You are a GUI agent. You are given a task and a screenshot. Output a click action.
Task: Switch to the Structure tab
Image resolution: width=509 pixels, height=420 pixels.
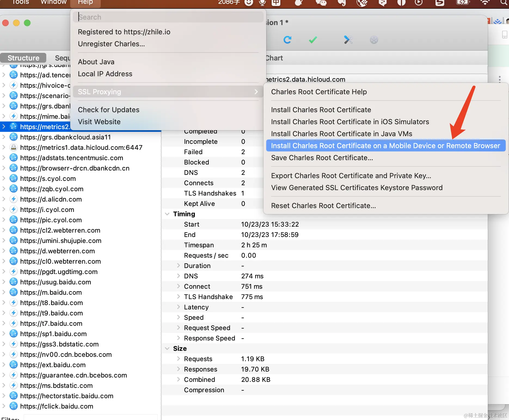23,58
